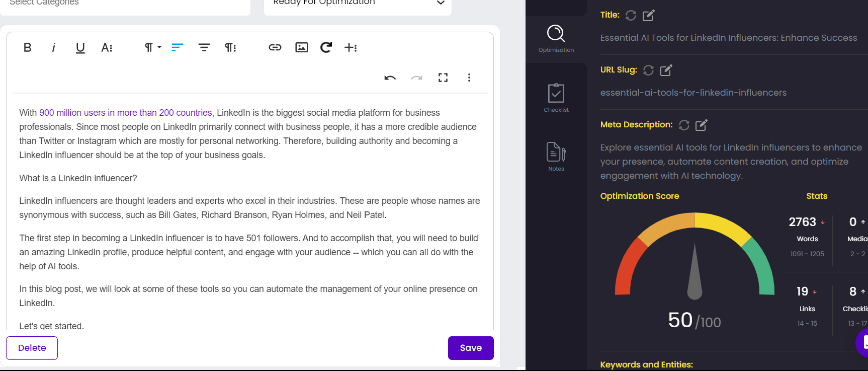Apply italic formatting to text

(x=53, y=47)
